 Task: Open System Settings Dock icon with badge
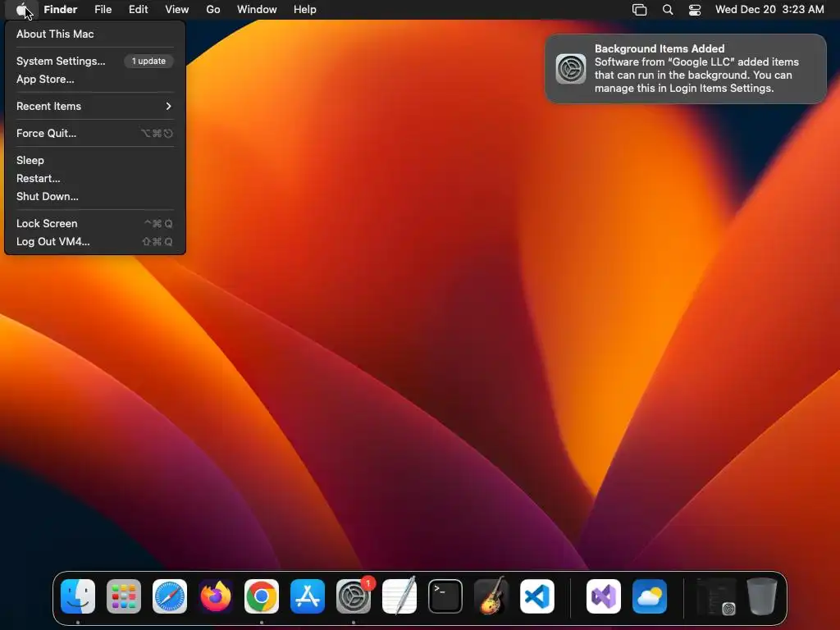pos(354,596)
